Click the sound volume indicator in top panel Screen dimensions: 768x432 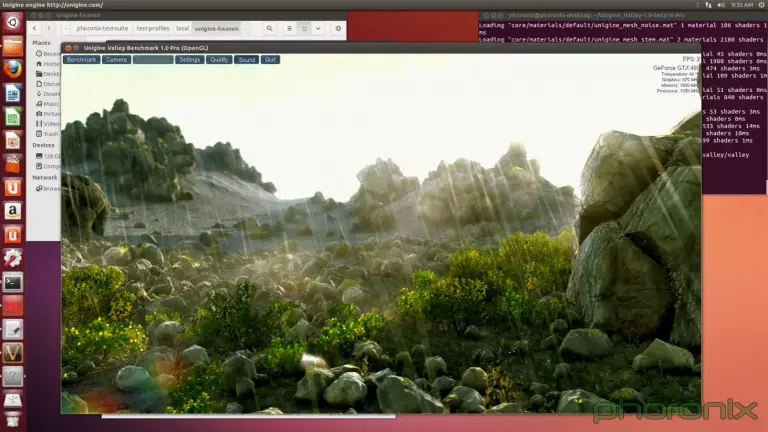(721, 5)
